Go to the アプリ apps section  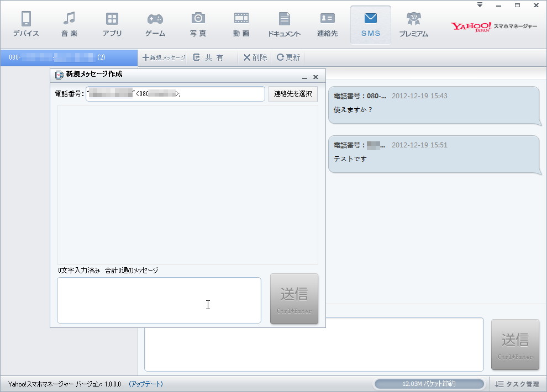pyautogui.click(x=112, y=24)
